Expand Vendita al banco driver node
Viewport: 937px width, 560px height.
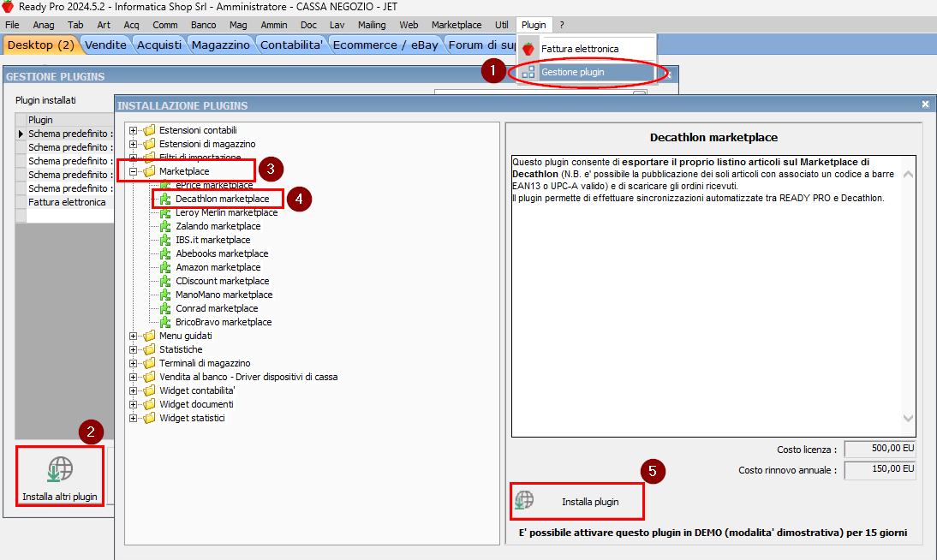click(134, 377)
